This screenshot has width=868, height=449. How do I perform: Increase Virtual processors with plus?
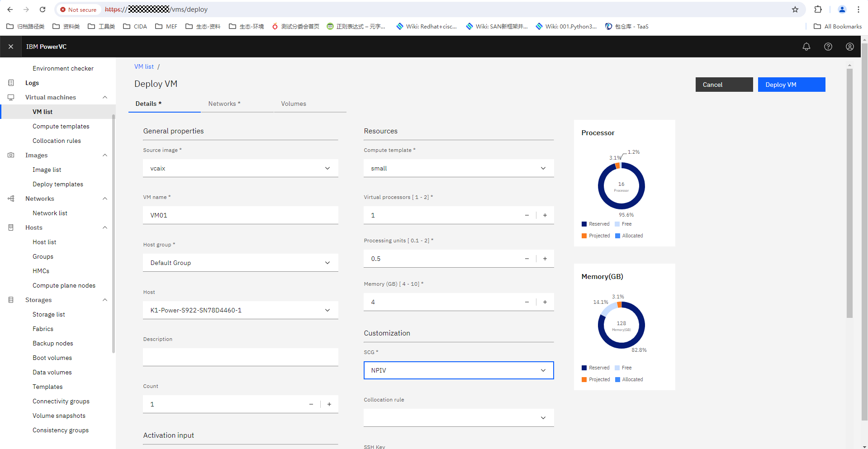tap(545, 215)
